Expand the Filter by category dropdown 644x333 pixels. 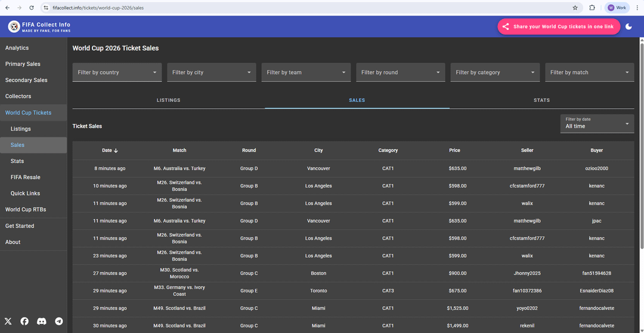[x=495, y=72]
